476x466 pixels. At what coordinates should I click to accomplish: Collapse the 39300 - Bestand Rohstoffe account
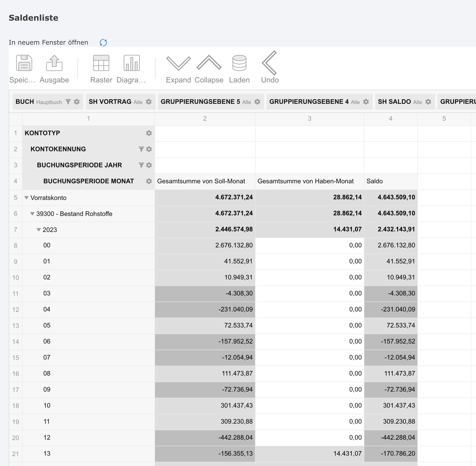(x=32, y=214)
